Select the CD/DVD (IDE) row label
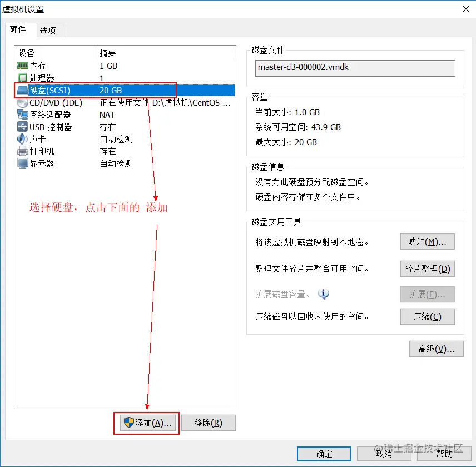 coord(56,102)
